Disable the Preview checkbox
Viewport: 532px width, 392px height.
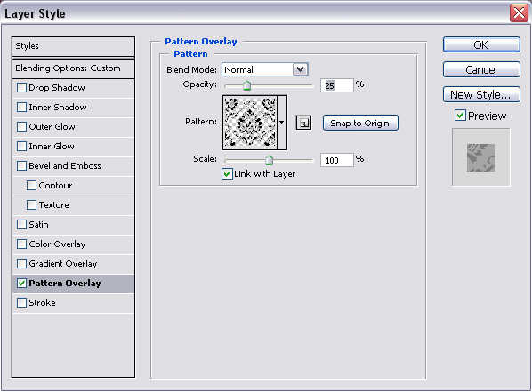pos(460,116)
